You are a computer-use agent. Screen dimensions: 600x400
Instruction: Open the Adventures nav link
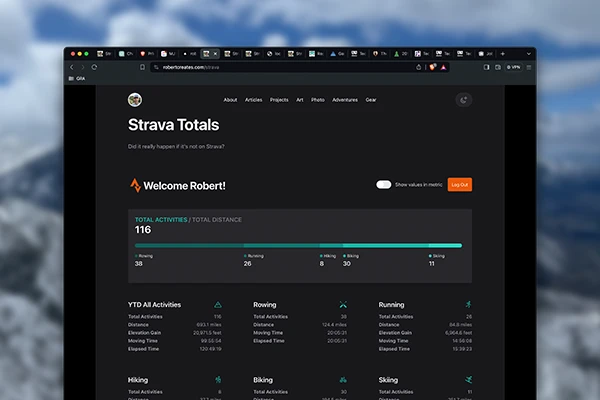(x=345, y=100)
